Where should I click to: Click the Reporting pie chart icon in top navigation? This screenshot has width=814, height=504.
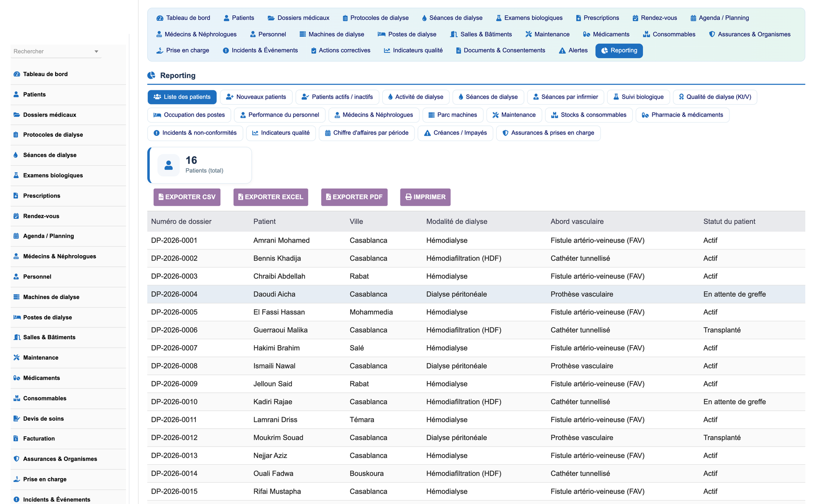(604, 51)
